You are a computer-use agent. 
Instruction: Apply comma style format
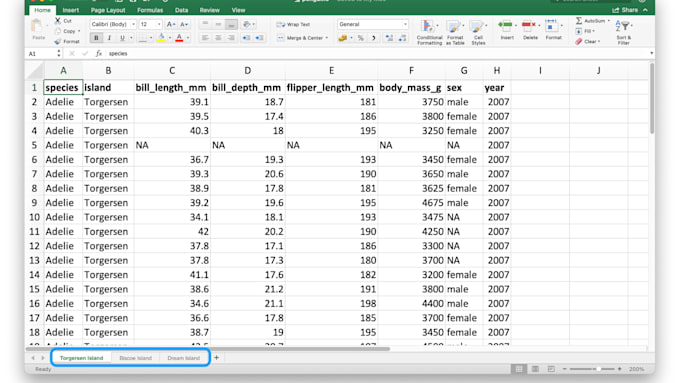[373, 38]
